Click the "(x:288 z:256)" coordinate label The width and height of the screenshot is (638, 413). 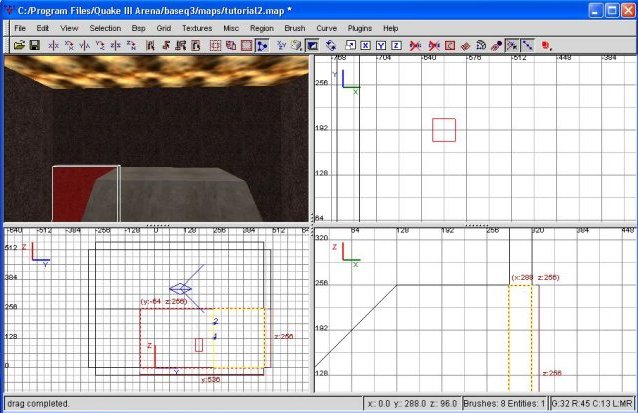(x=535, y=278)
